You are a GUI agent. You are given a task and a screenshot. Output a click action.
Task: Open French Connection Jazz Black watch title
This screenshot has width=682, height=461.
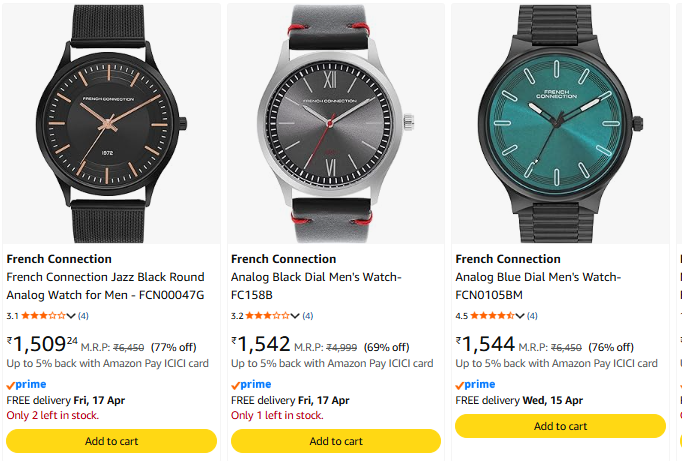click(x=105, y=286)
